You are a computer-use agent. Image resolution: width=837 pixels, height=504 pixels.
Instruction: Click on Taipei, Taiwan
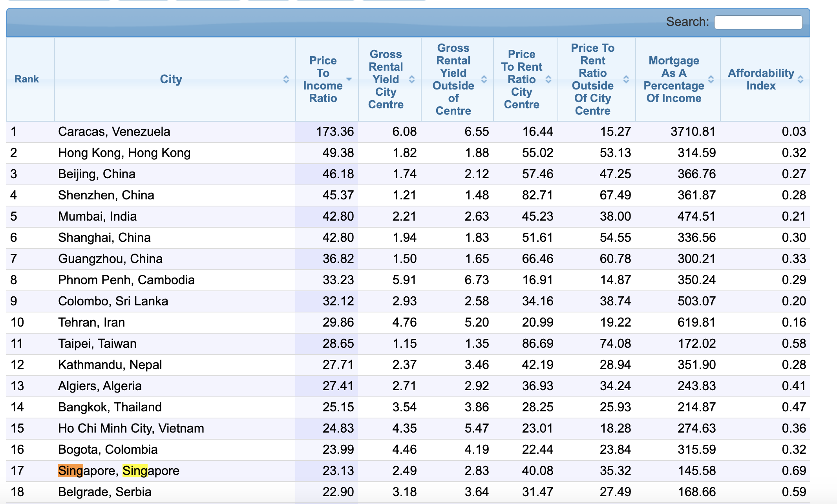point(97,343)
